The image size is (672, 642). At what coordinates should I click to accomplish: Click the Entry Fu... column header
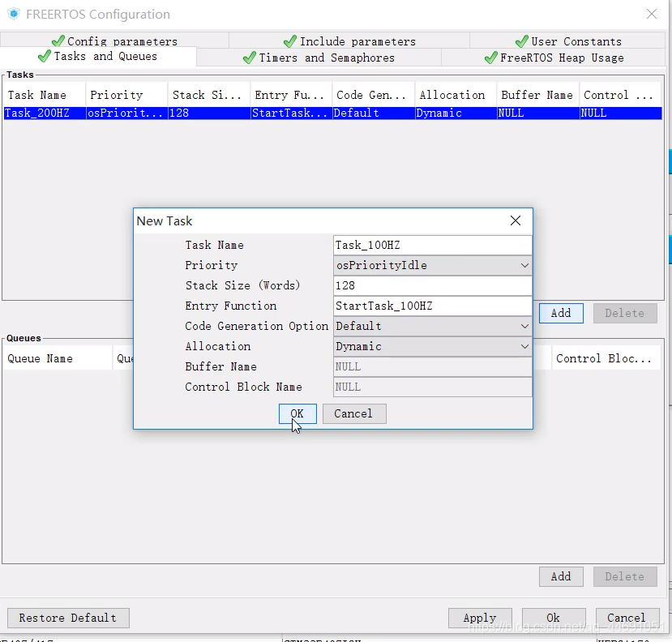[x=292, y=95]
